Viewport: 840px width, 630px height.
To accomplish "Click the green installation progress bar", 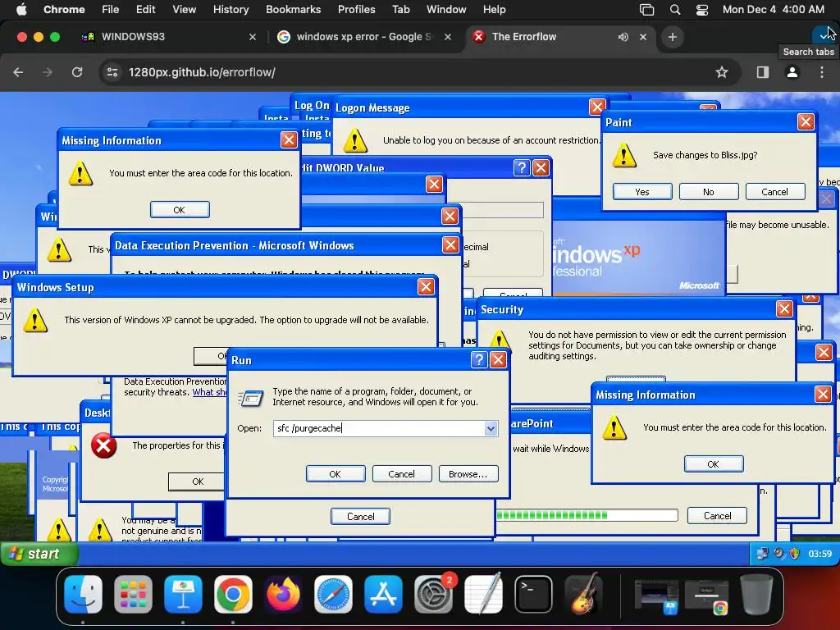I will (x=587, y=515).
